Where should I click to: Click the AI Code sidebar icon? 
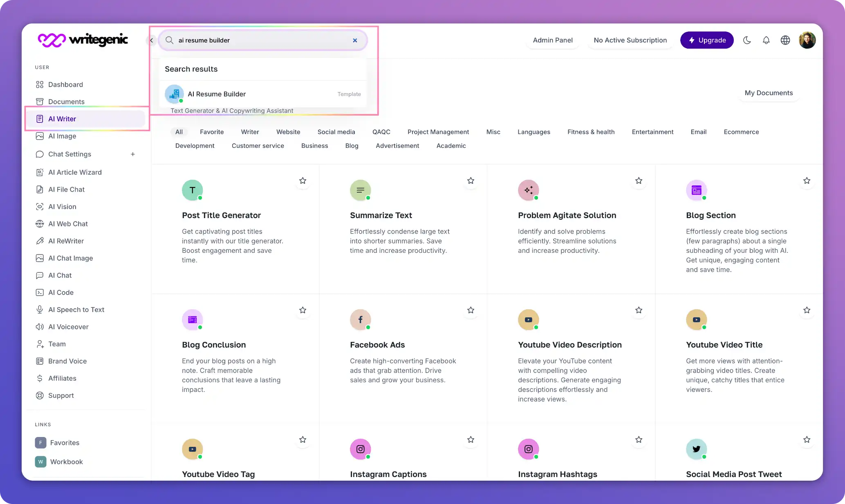tap(40, 292)
